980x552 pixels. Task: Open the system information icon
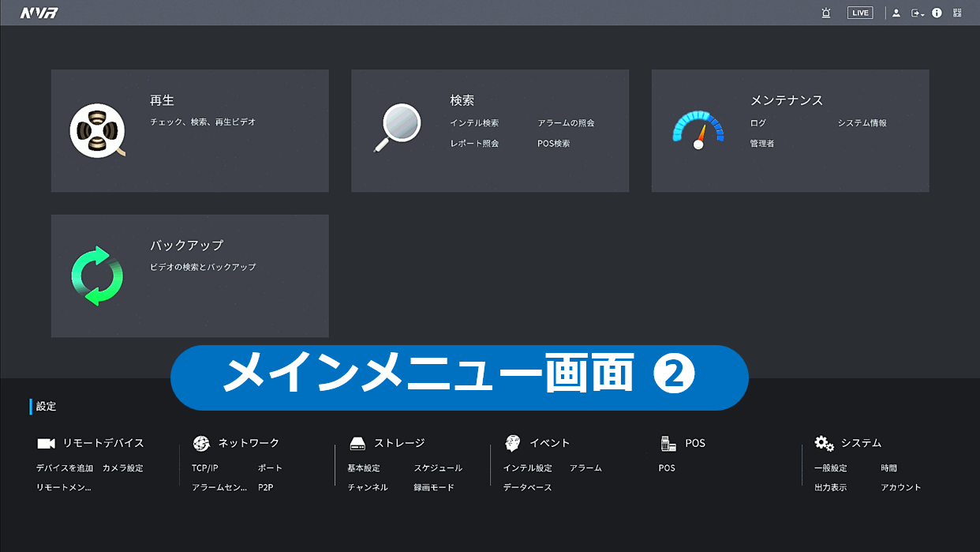point(937,13)
